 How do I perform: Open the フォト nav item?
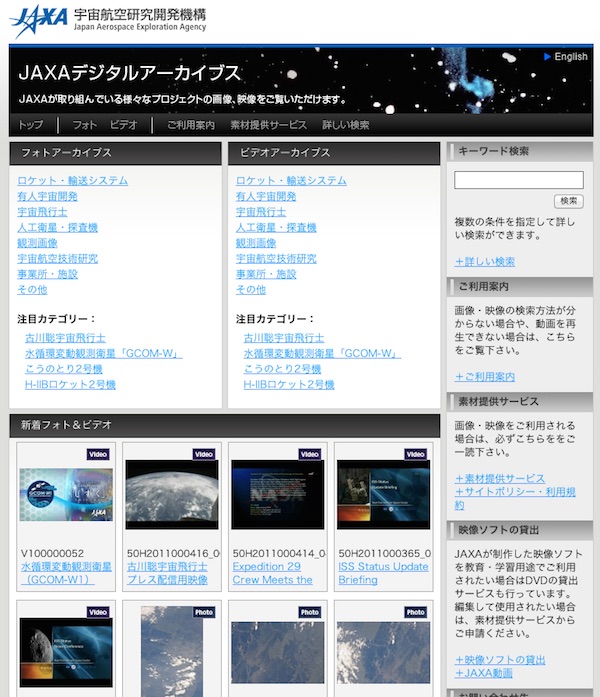tap(84, 125)
